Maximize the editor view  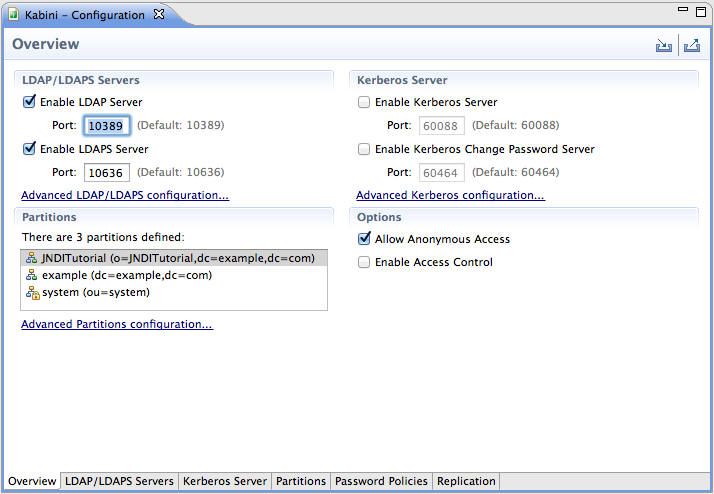(x=701, y=12)
